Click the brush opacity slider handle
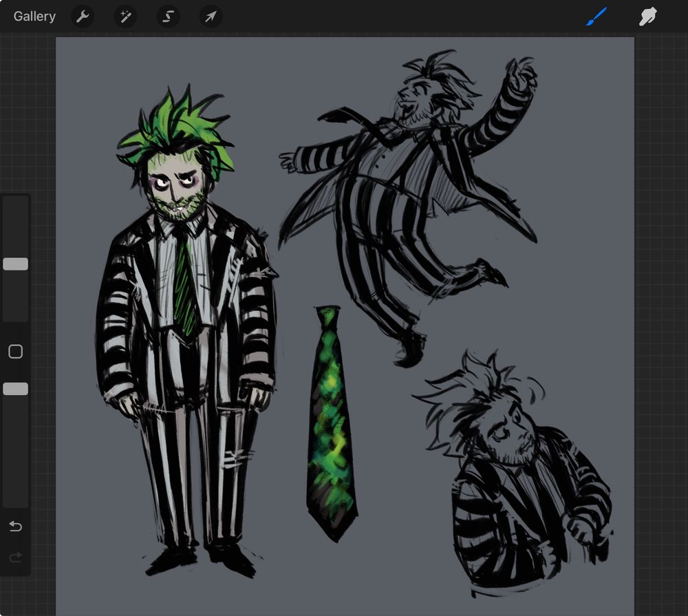The height and width of the screenshot is (616, 688). pyautogui.click(x=15, y=389)
